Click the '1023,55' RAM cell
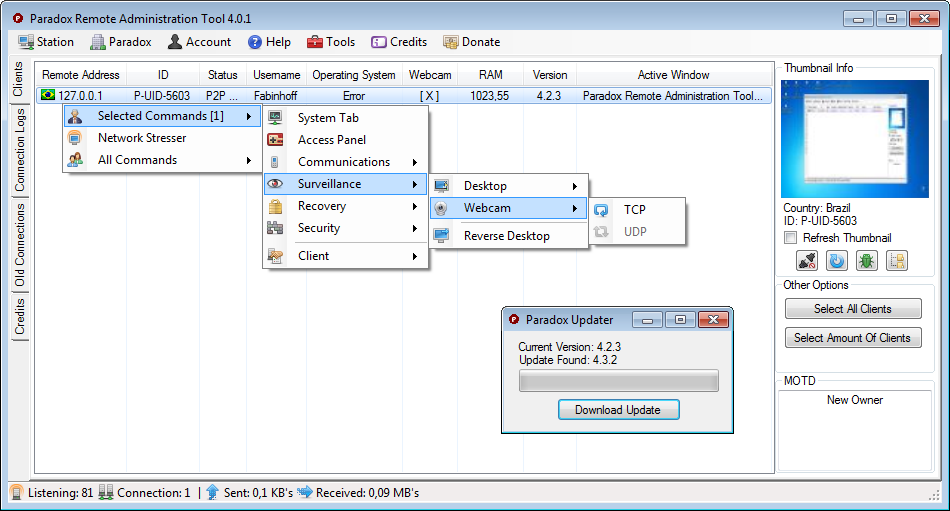The width and height of the screenshot is (950, 511). click(490, 96)
